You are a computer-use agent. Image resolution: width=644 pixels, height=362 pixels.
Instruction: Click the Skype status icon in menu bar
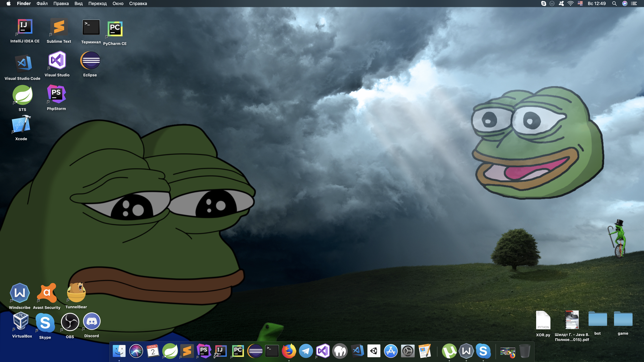pos(544,3)
